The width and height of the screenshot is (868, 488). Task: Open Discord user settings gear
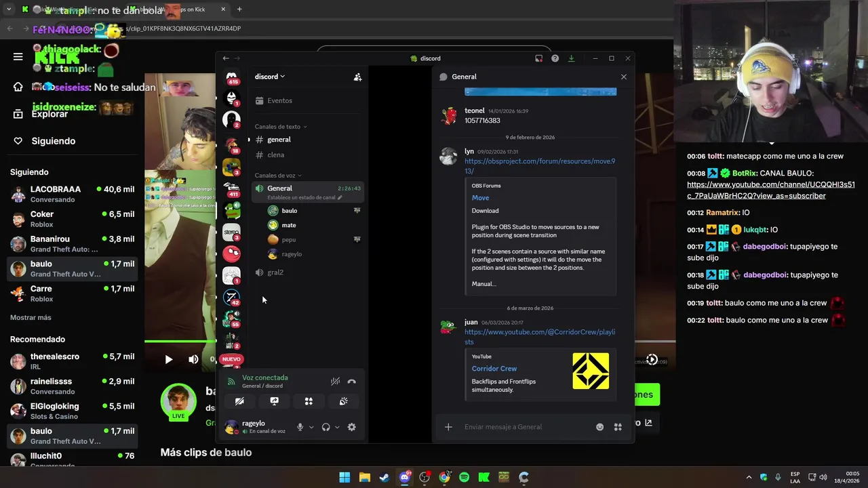click(351, 427)
